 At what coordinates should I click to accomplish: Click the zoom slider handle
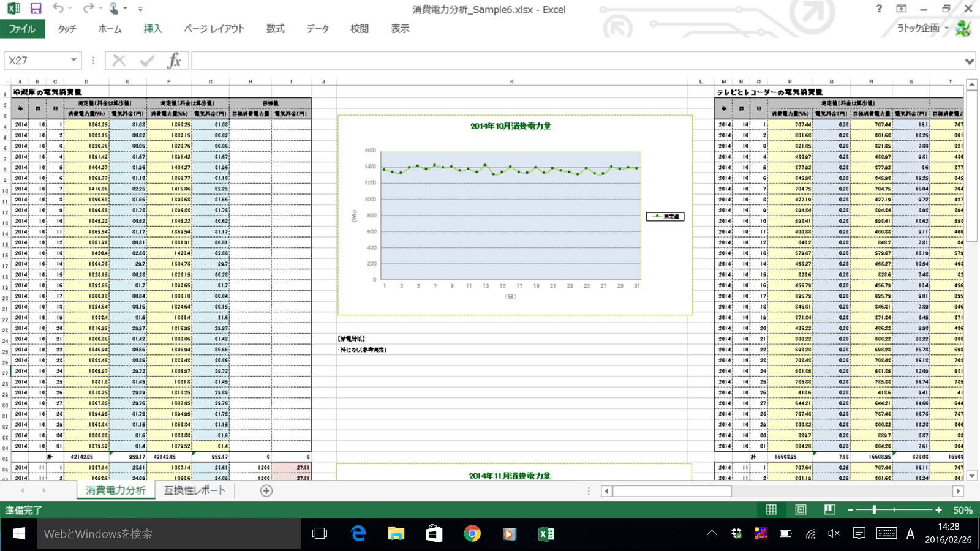click(874, 509)
